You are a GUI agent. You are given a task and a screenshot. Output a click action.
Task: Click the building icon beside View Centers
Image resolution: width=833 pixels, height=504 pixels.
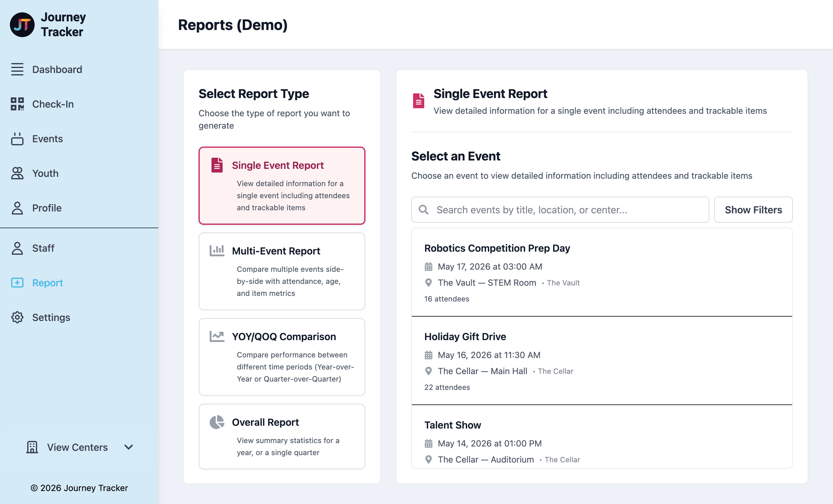click(x=32, y=447)
